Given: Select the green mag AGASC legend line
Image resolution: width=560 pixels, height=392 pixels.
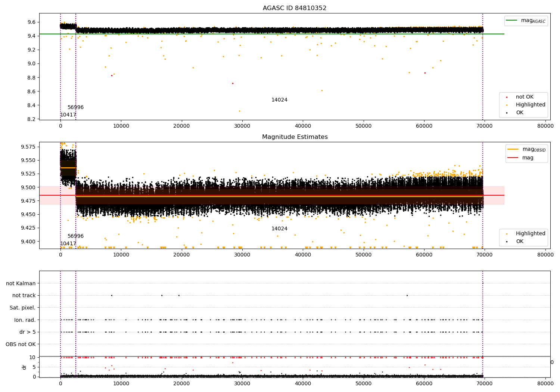Looking at the screenshot, I should 512,21.
